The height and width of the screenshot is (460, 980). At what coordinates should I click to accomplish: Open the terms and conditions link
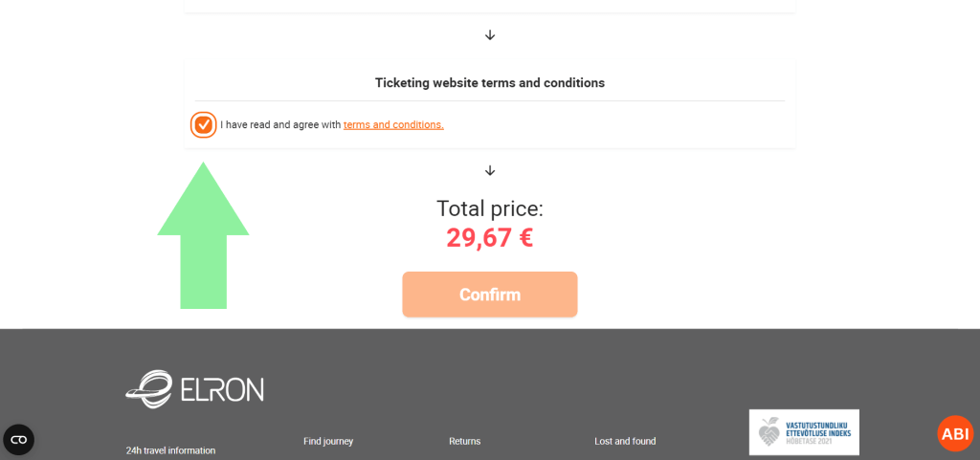point(393,125)
